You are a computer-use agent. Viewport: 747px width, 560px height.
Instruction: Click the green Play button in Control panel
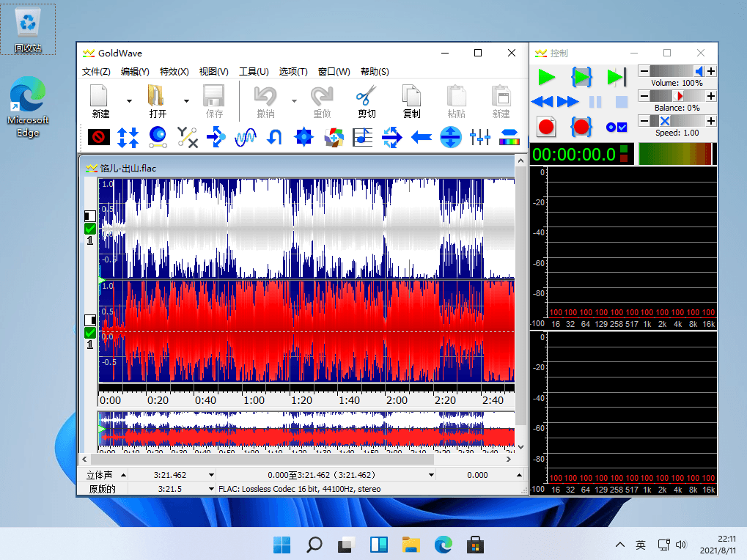click(546, 77)
